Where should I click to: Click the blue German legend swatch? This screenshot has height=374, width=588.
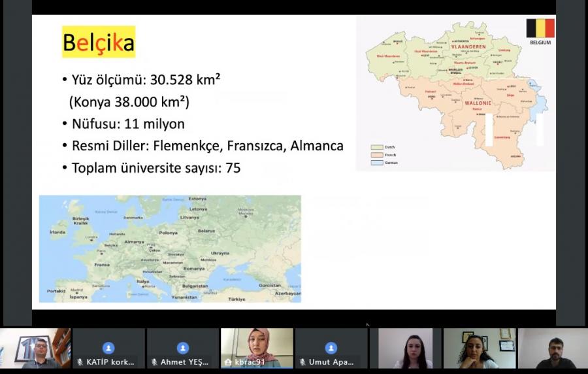click(376, 162)
